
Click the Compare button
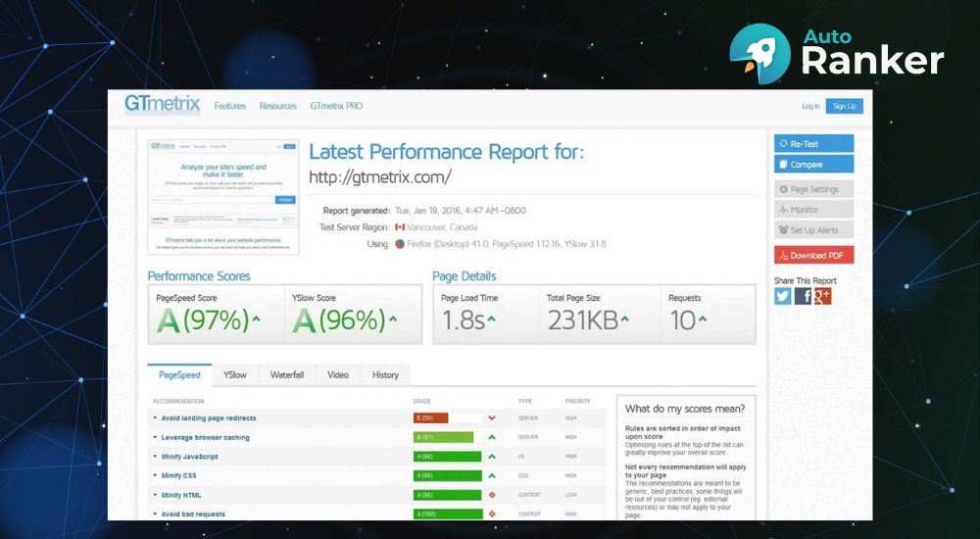pos(813,165)
